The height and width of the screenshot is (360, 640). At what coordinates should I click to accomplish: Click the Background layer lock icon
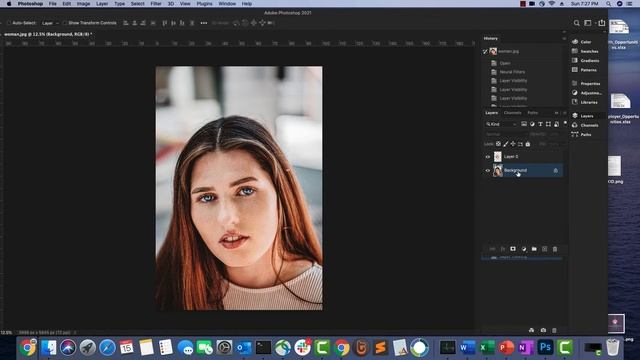556,171
